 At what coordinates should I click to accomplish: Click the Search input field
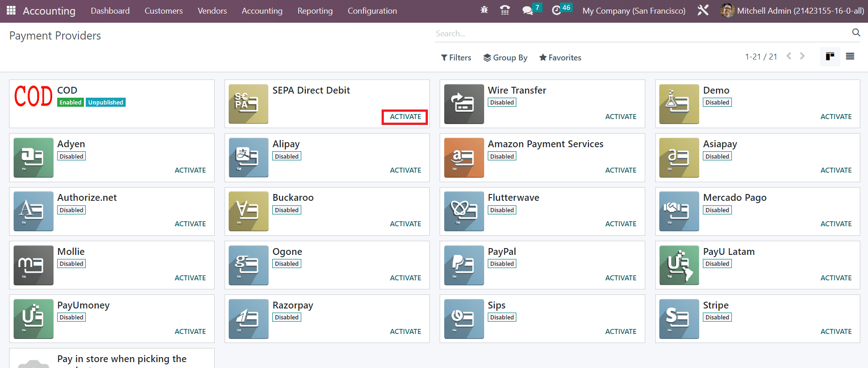click(x=640, y=34)
